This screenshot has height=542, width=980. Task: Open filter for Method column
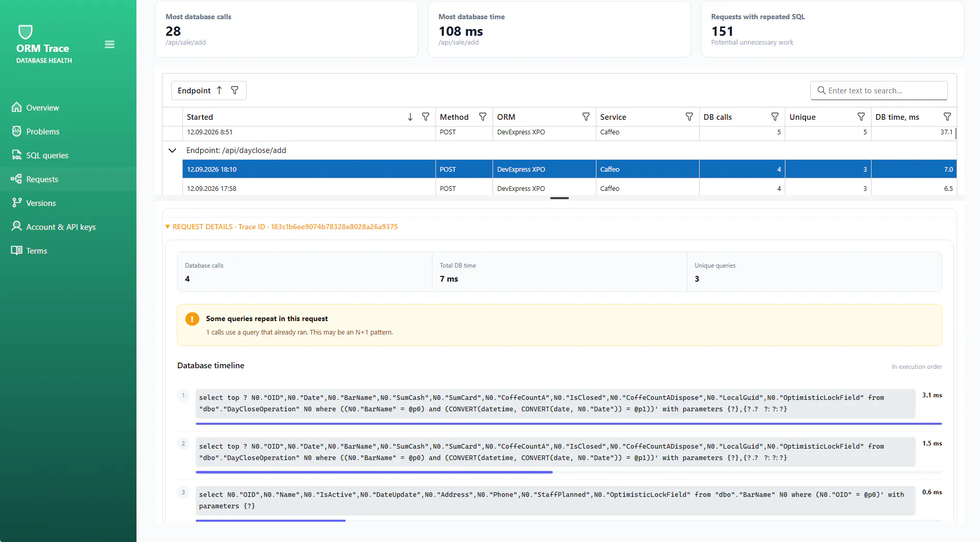point(483,117)
